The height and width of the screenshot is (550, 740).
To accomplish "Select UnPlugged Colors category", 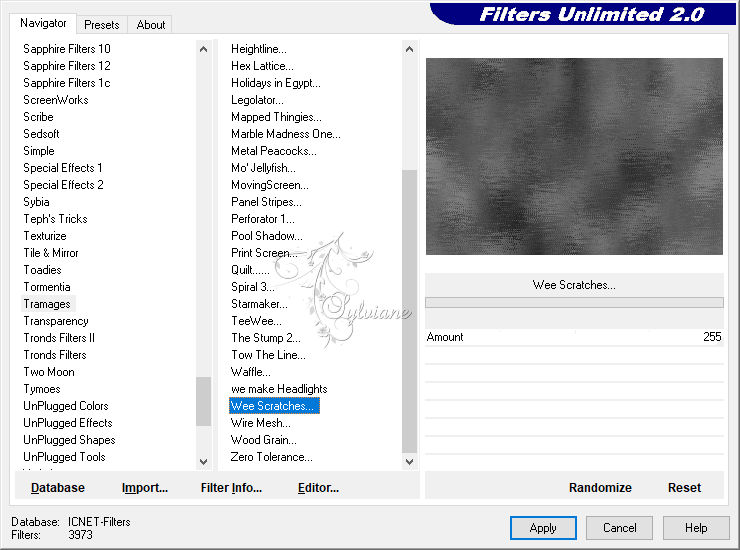I will tap(66, 406).
